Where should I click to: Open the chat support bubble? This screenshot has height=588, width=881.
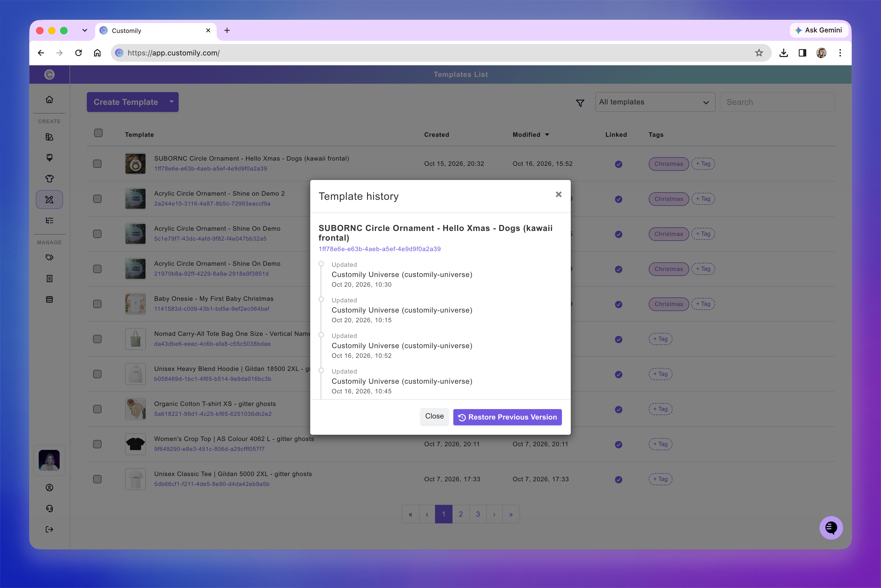[x=831, y=528]
